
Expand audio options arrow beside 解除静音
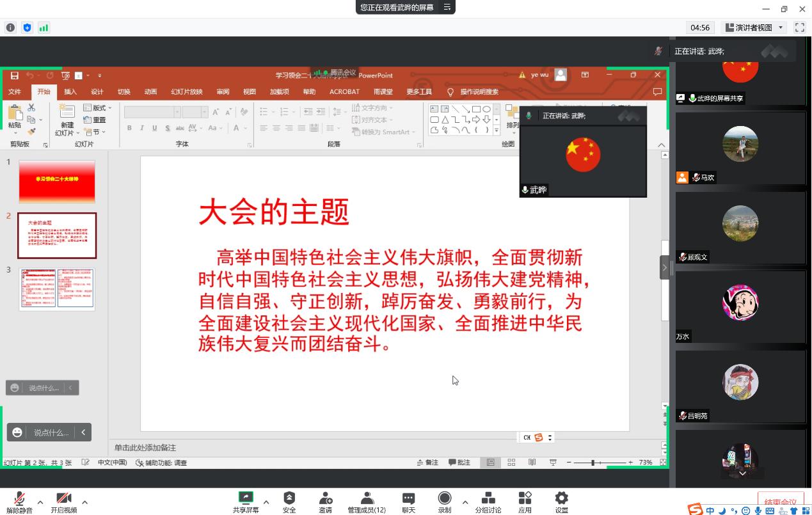40,502
